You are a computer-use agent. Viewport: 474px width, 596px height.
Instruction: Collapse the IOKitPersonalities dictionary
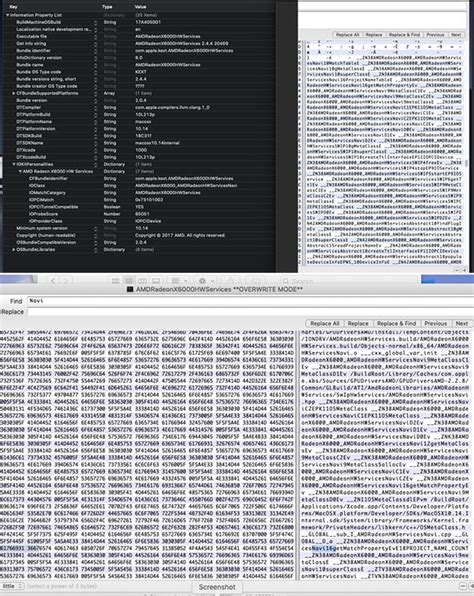tap(14, 164)
